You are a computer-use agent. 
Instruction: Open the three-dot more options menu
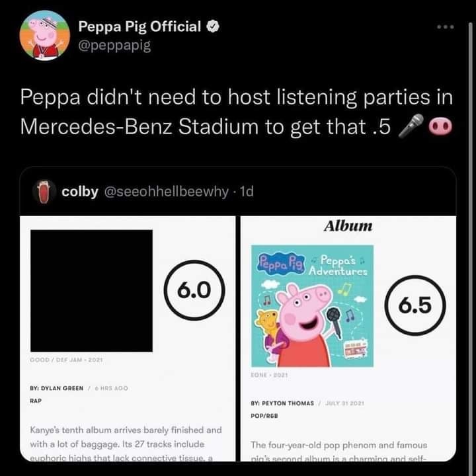[x=446, y=27]
